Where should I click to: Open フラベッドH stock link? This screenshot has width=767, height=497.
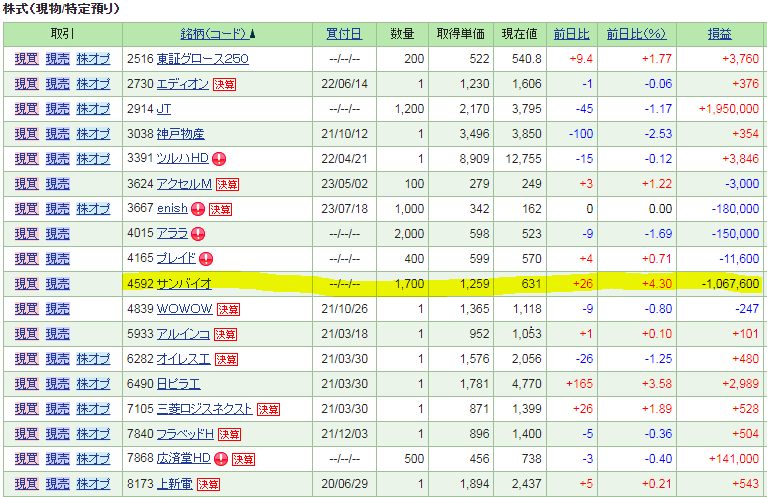185,433
